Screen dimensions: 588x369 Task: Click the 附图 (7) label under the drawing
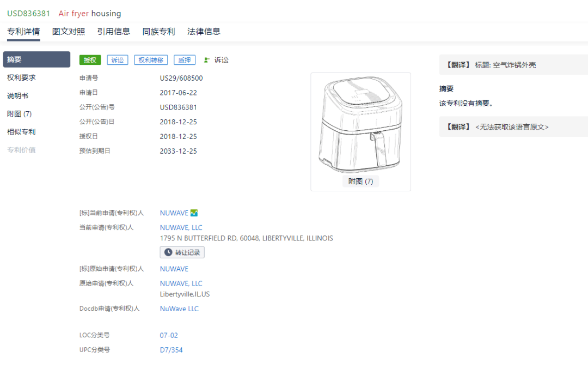tap(360, 182)
